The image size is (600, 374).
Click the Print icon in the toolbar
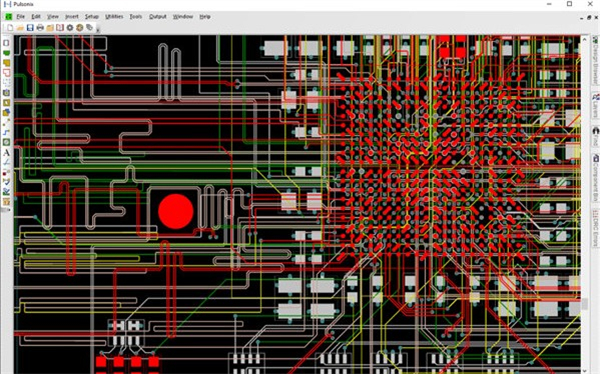coord(40,28)
